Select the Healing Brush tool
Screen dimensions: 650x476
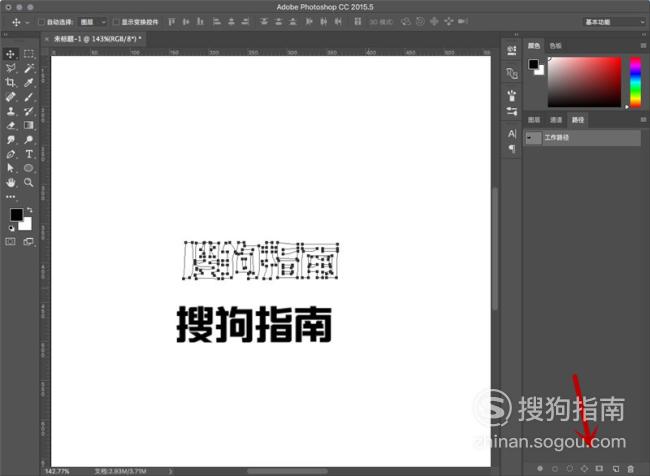click(x=11, y=97)
